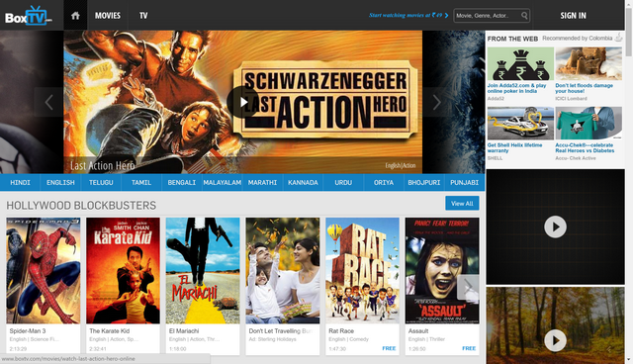Show next banner slide arrow

(437, 102)
